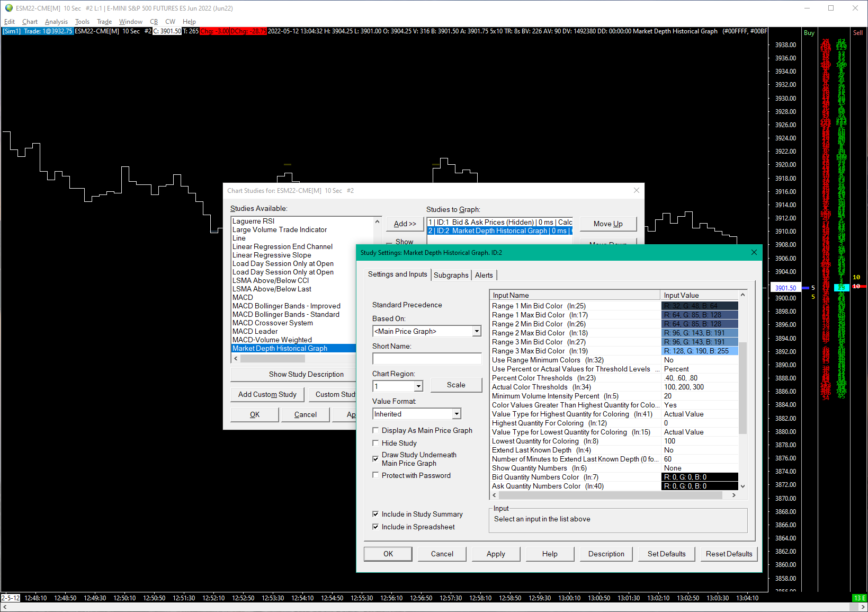Toggle Display As Main Price Graph checkbox

pos(375,430)
